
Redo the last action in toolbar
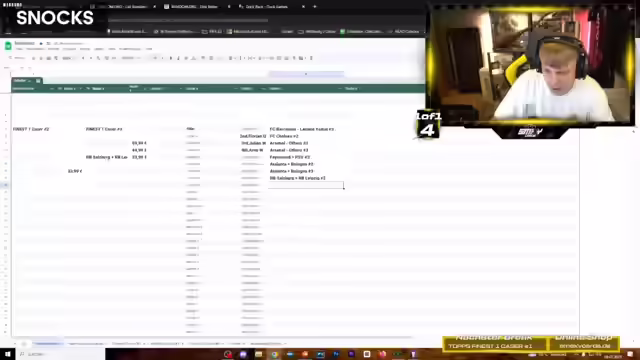[41, 58]
